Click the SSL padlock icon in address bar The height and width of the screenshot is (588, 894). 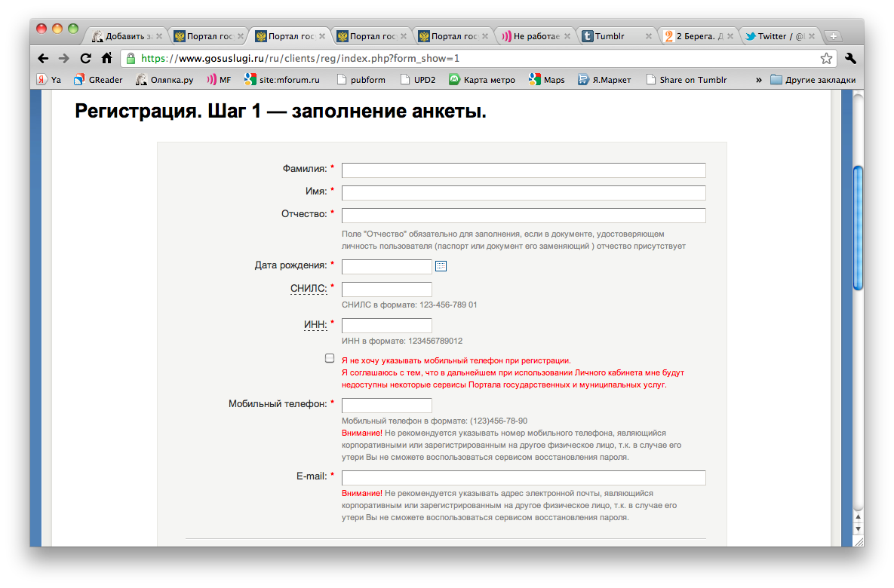point(131,58)
